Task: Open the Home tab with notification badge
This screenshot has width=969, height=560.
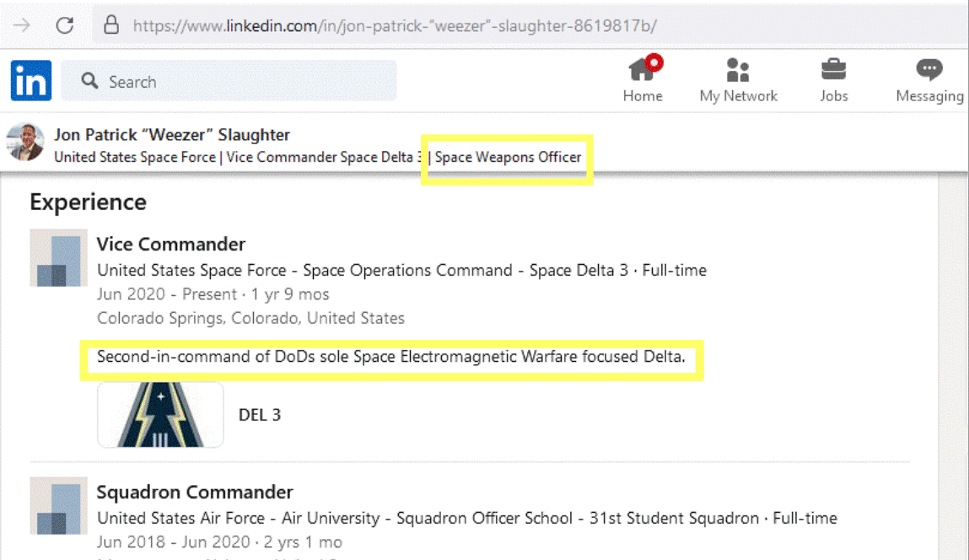Action: click(643, 80)
